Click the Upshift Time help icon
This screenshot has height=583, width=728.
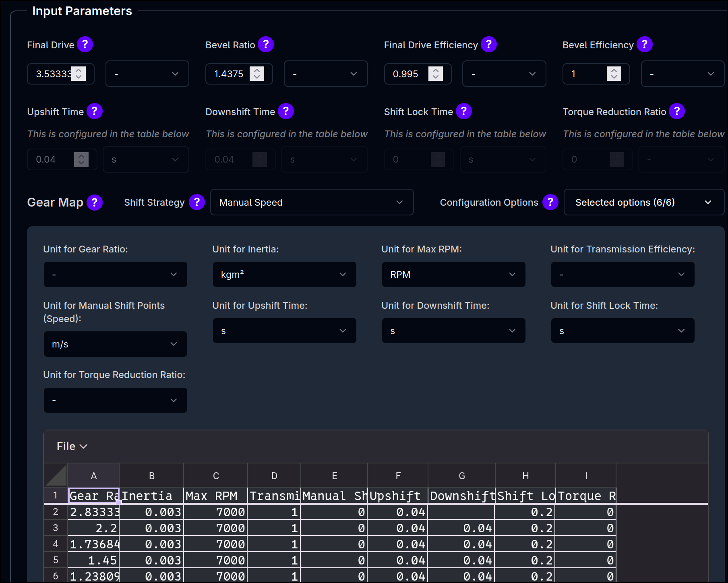click(x=95, y=111)
